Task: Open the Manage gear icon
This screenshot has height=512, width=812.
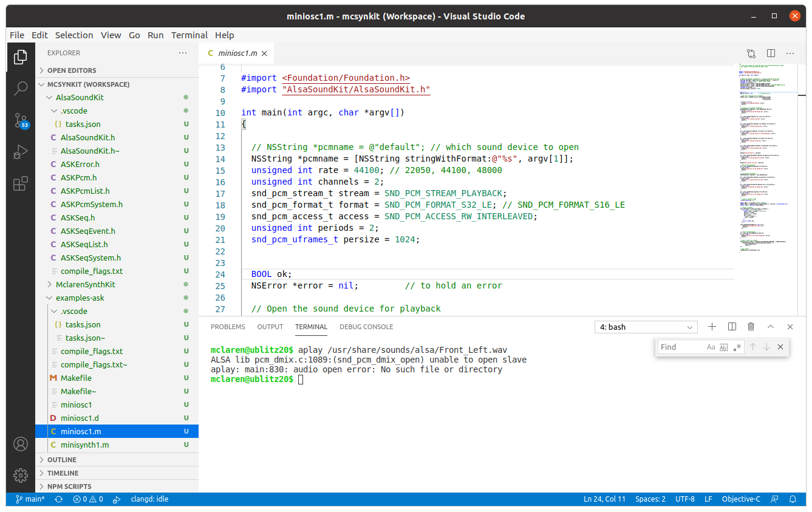Action: [21, 475]
